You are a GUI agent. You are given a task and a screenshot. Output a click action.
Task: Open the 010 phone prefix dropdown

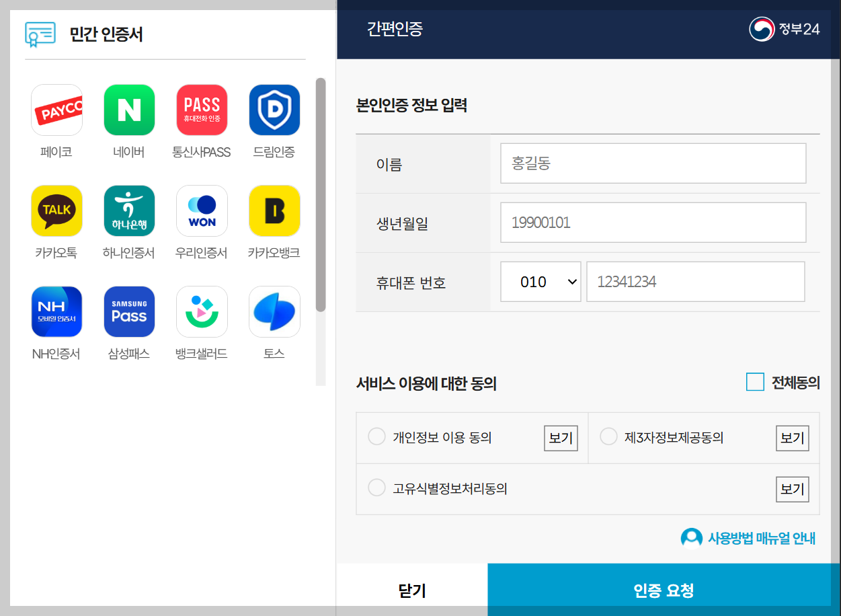[540, 282]
